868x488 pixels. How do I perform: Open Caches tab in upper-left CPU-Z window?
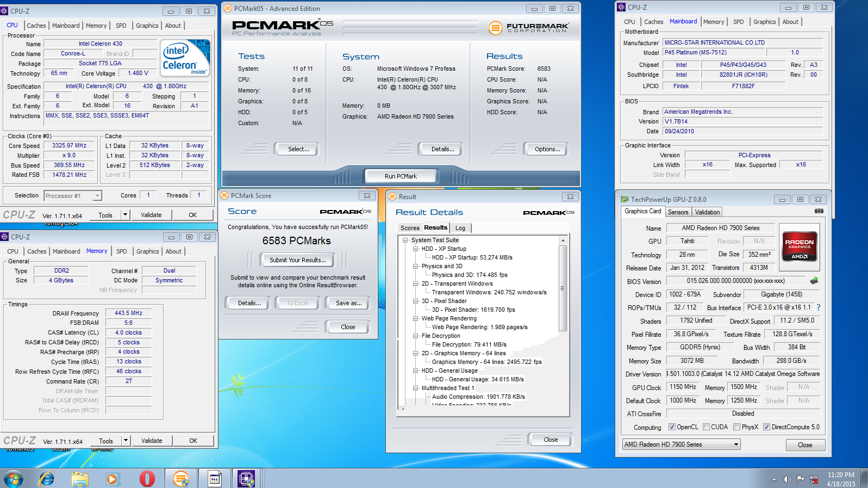36,26
